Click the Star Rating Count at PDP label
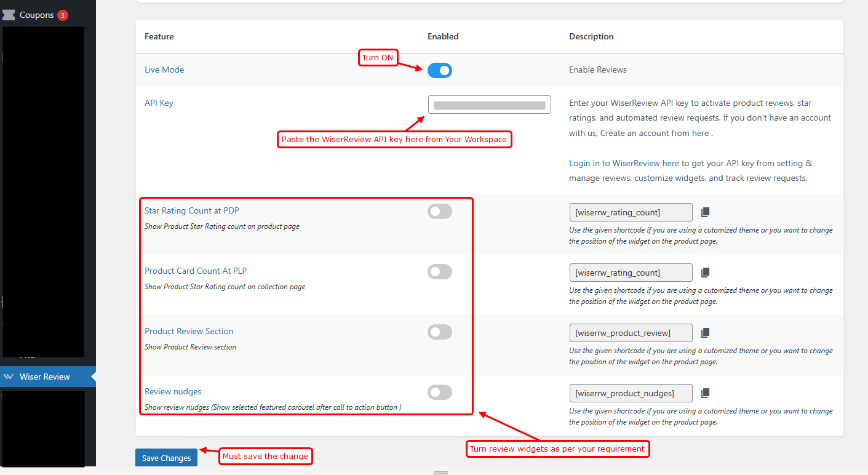868x475 pixels. pyautogui.click(x=192, y=211)
